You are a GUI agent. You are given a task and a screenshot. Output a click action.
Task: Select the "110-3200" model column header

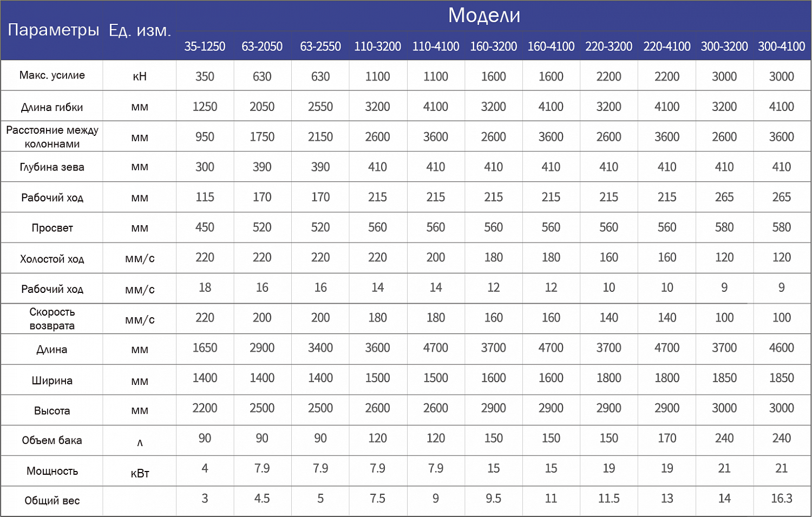click(377, 47)
